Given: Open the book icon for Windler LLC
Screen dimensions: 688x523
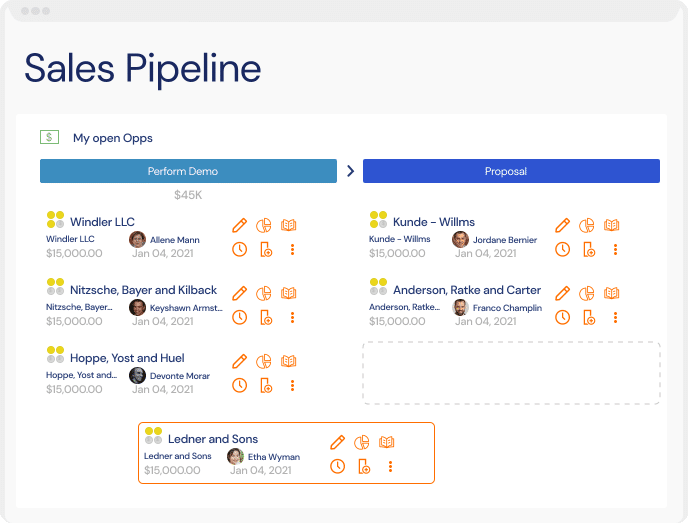Looking at the screenshot, I should click(x=288, y=225).
